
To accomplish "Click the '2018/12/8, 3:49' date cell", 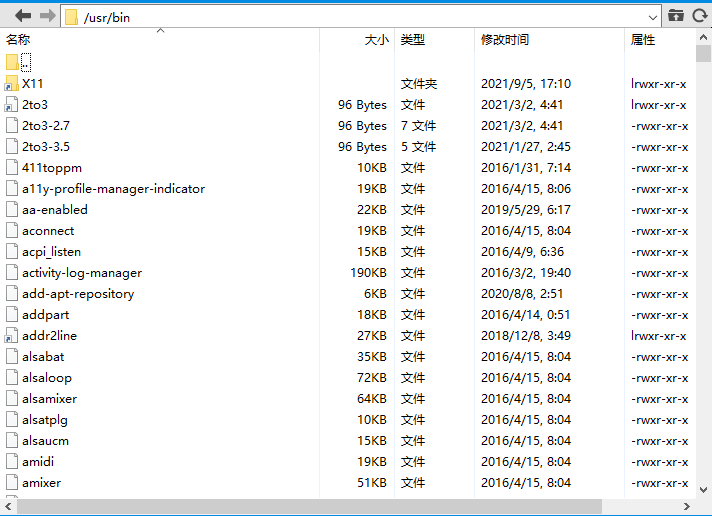I will click(x=526, y=335).
